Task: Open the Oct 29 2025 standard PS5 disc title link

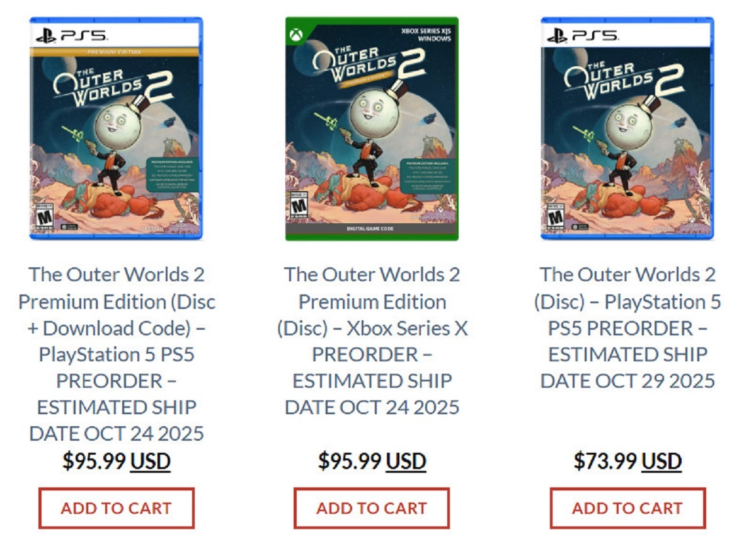Action: point(627,327)
